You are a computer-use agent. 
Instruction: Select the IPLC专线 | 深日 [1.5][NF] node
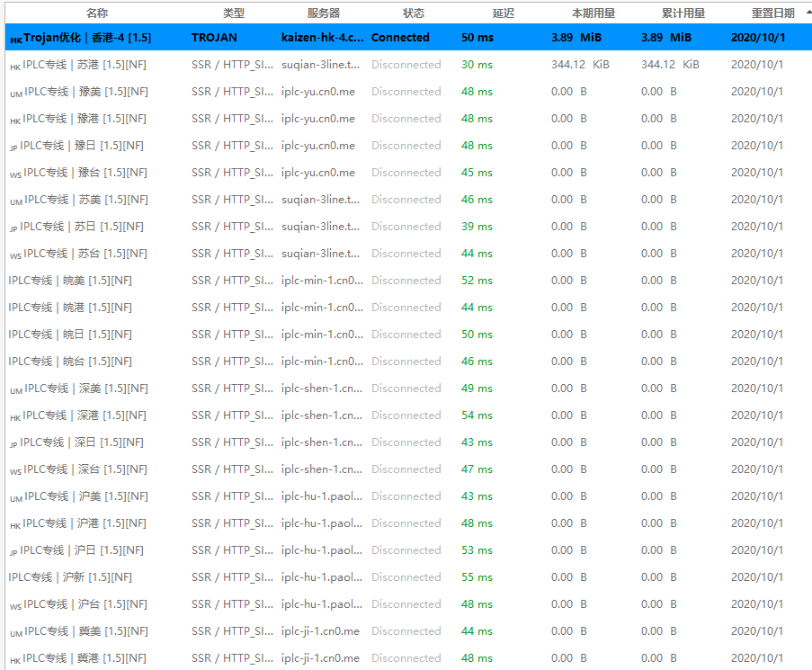[x=408, y=442]
